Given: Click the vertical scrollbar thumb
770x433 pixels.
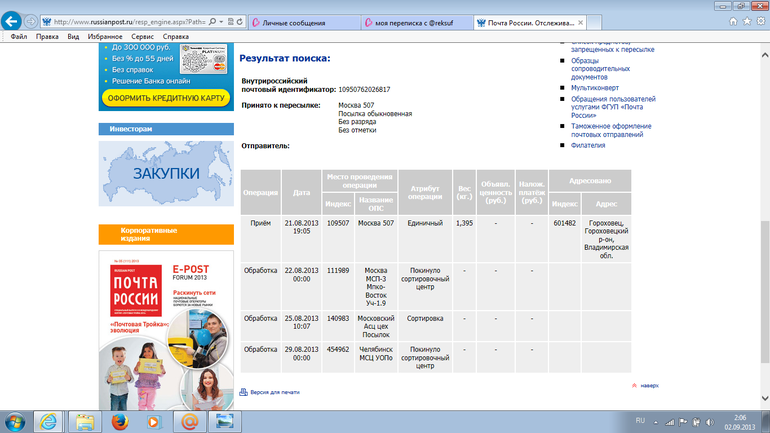Looking at the screenshot, I should pos(765,292).
